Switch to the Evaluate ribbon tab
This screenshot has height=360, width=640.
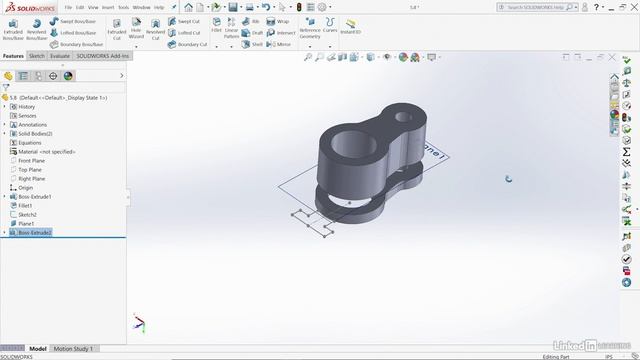point(60,56)
